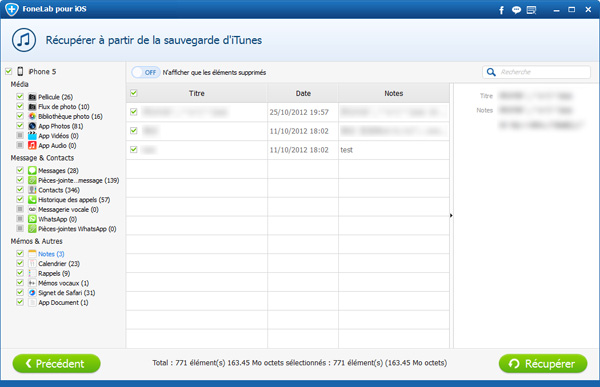Select the blurred title on the middle note row

150,131
